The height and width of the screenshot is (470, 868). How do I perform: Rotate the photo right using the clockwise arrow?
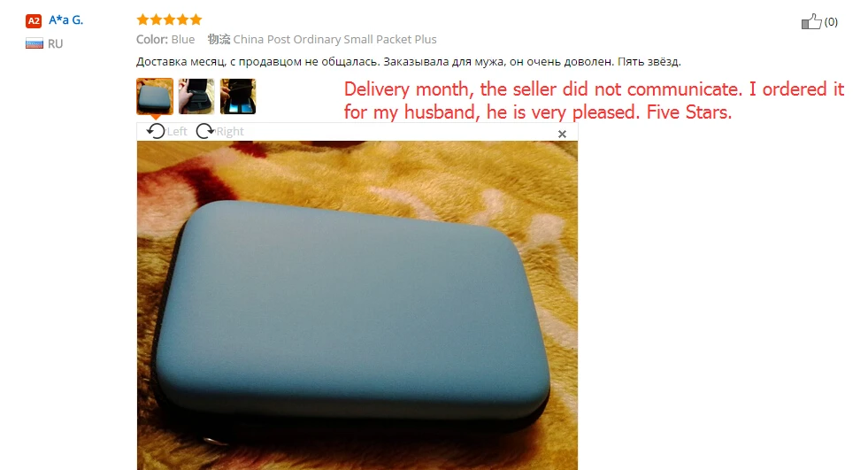pyautogui.click(x=204, y=131)
